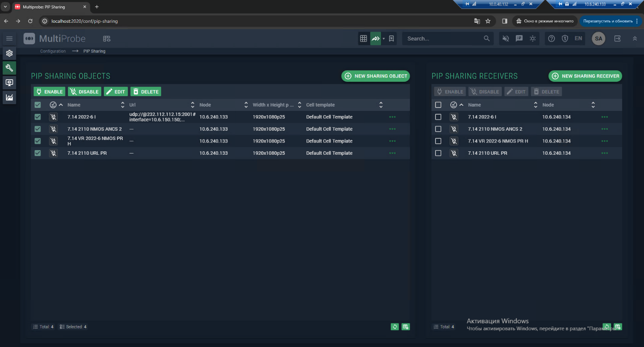Open the monitor view sidebar icon
Viewport: 644px width, 347px height.
[9, 83]
